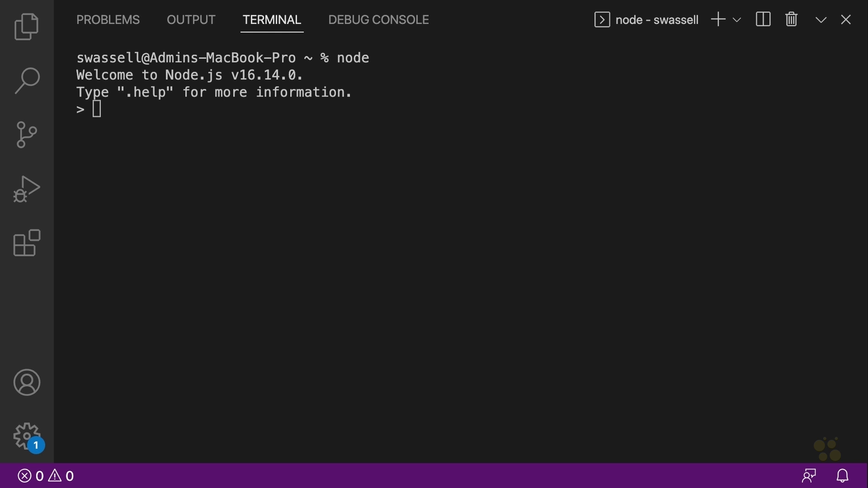The width and height of the screenshot is (868, 488).
Task: Switch to the PROBLEMS tab
Action: click(x=108, y=20)
